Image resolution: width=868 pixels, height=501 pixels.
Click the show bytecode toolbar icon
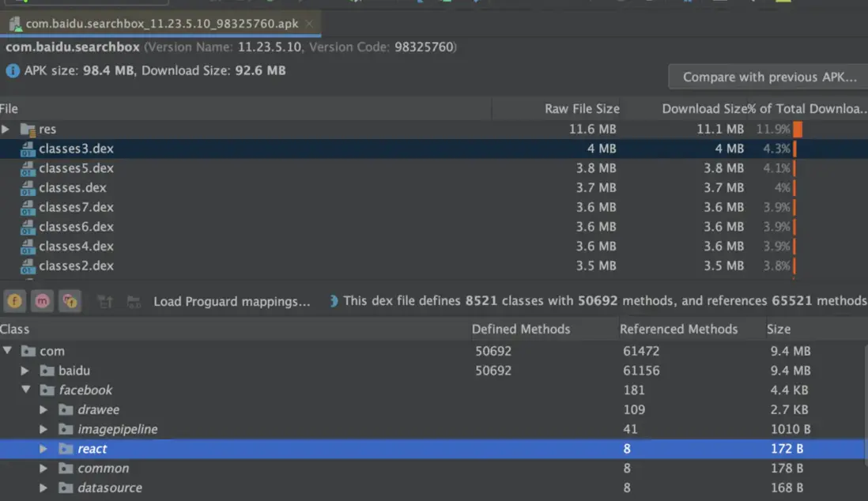105,301
